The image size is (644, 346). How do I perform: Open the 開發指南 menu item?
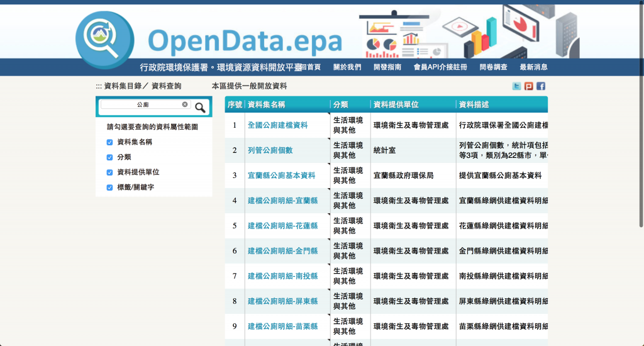point(387,67)
